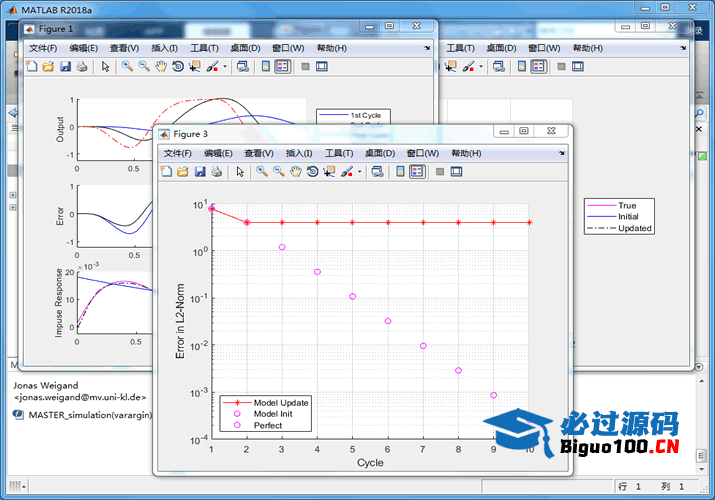Click Zoom Out tool in Figure 1 toolbar
Viewport: 715px width, 500px height.
(x=144, y=67)
